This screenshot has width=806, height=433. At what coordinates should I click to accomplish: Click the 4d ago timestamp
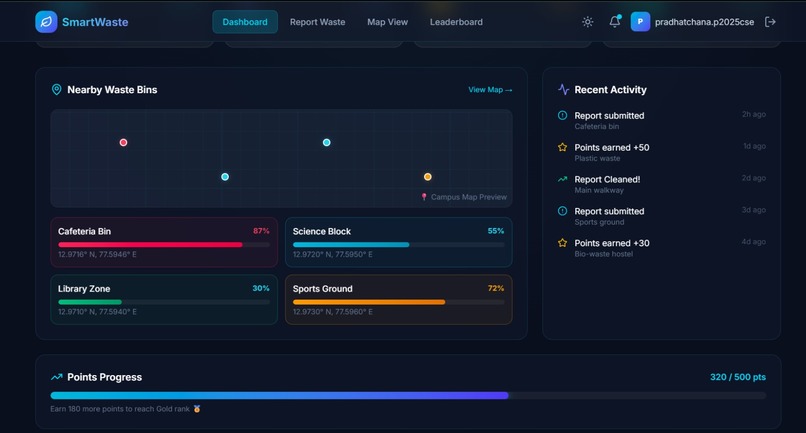pos(754,242)
